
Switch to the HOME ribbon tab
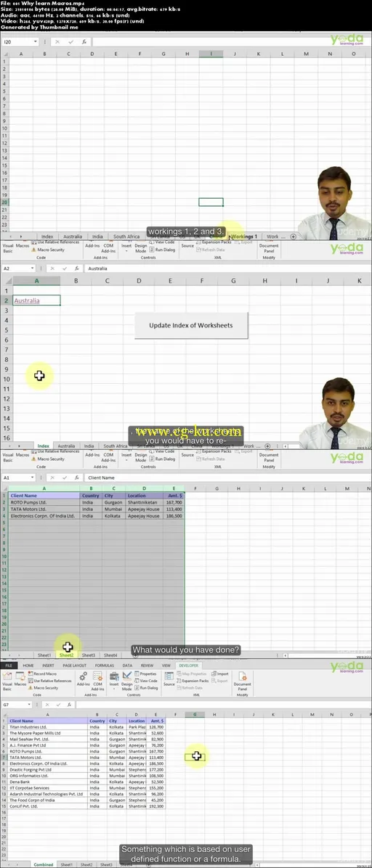(28, 666)
